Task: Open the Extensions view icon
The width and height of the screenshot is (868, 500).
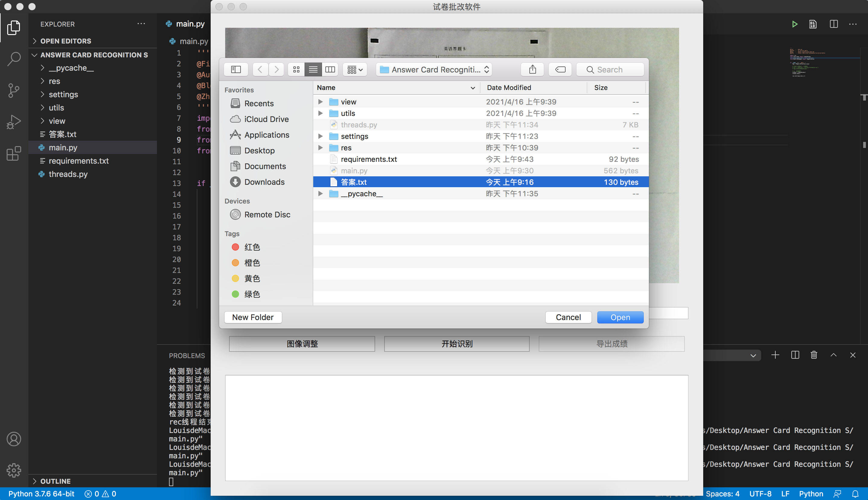Action: 14,153
